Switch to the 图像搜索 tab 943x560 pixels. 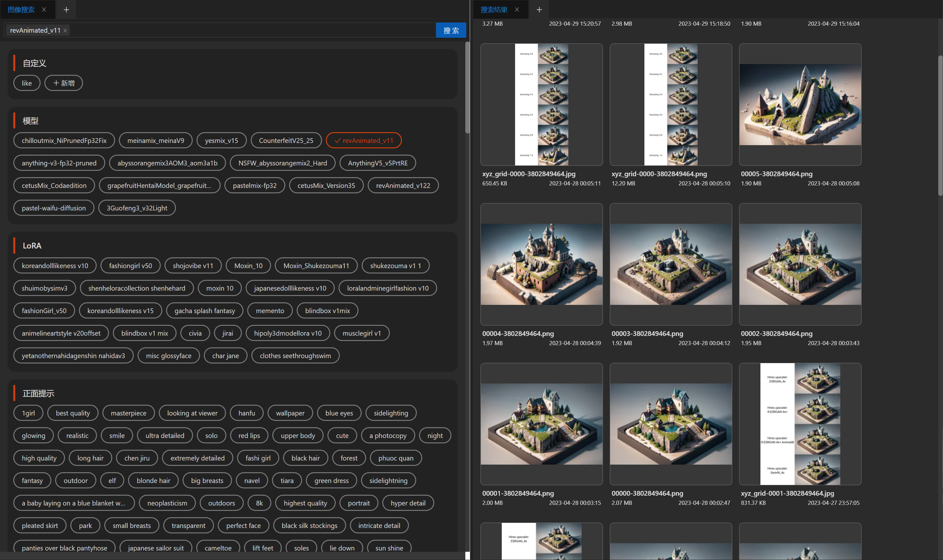coord(21,10)
